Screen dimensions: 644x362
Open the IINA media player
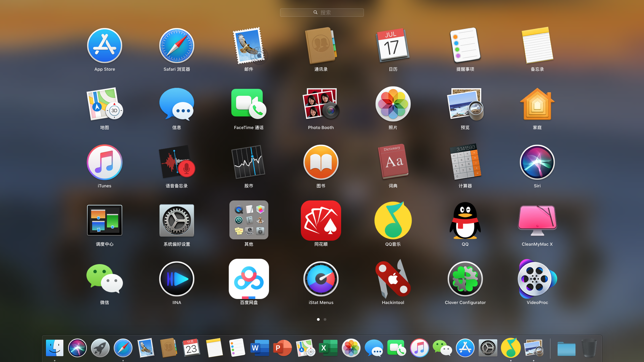176,279
